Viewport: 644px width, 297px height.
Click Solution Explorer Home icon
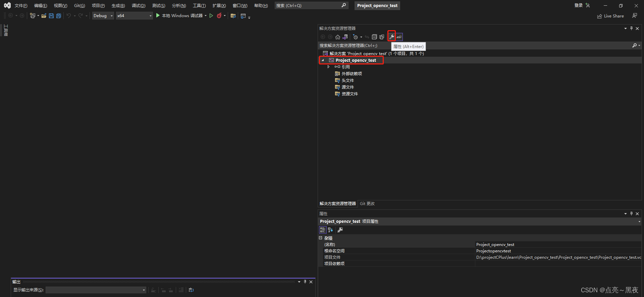338,37
